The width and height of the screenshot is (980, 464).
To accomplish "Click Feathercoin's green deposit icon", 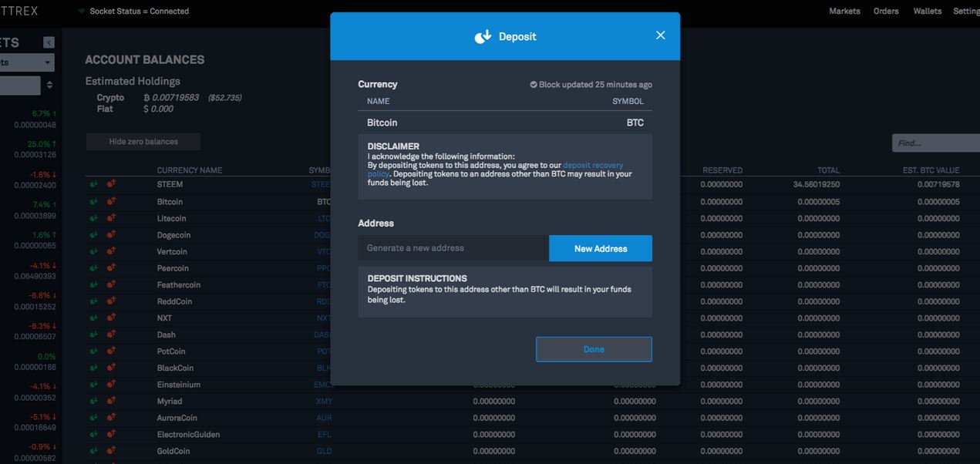I will coord(93,284).
